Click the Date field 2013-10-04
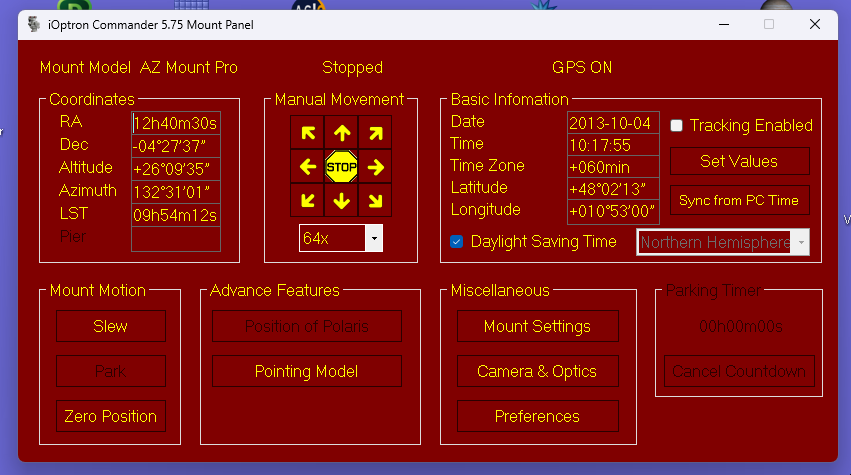Screen dimensions: 851x475 click(x=613, y=123)
